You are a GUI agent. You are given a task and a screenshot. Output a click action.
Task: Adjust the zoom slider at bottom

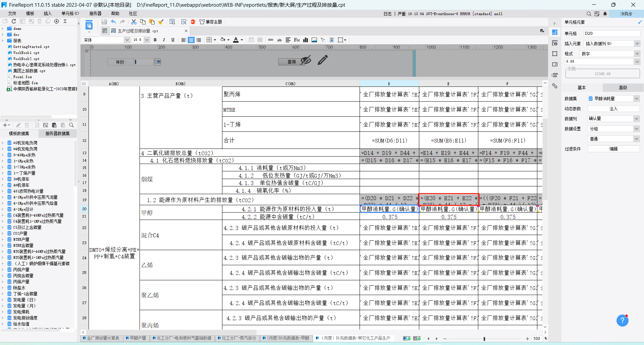click(x=484, y=339)
